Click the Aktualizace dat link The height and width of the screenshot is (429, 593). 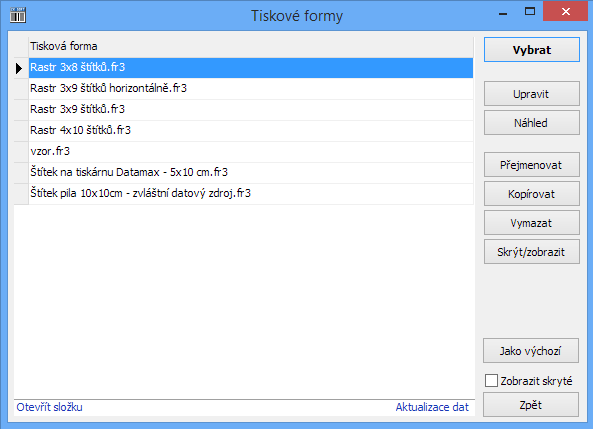pyautogui.click(x=432, y=407)
